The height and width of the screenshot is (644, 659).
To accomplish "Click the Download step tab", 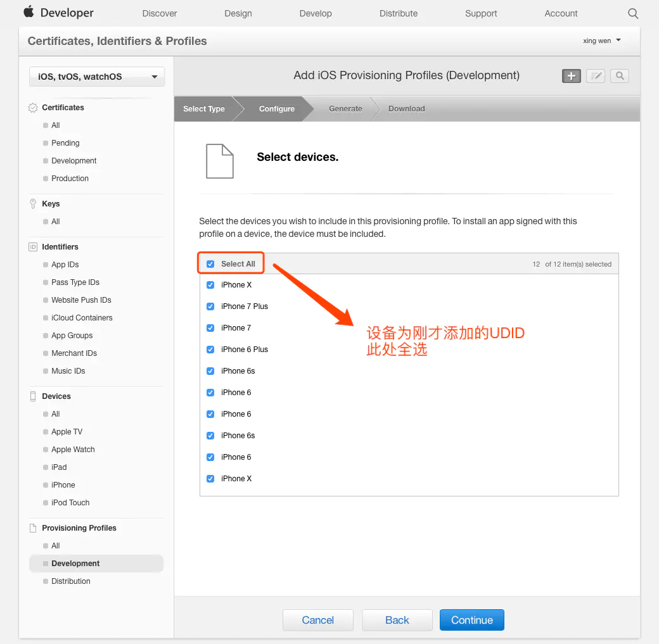I will coord(406,109).
